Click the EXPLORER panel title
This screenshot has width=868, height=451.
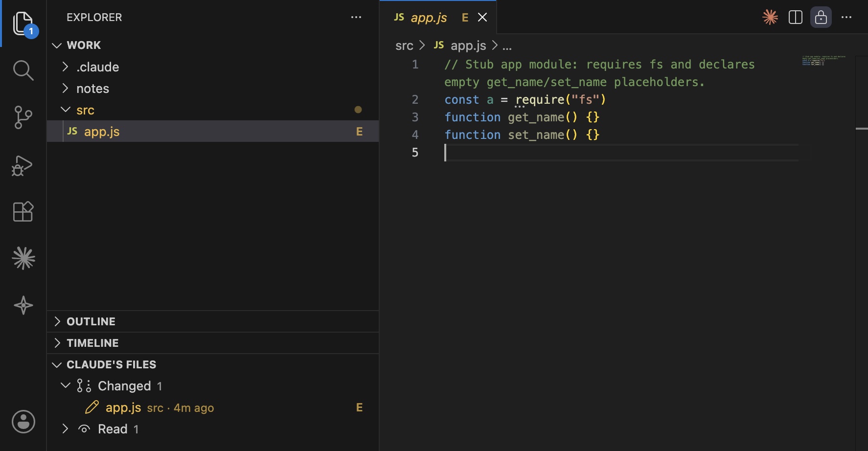(94, 18)
